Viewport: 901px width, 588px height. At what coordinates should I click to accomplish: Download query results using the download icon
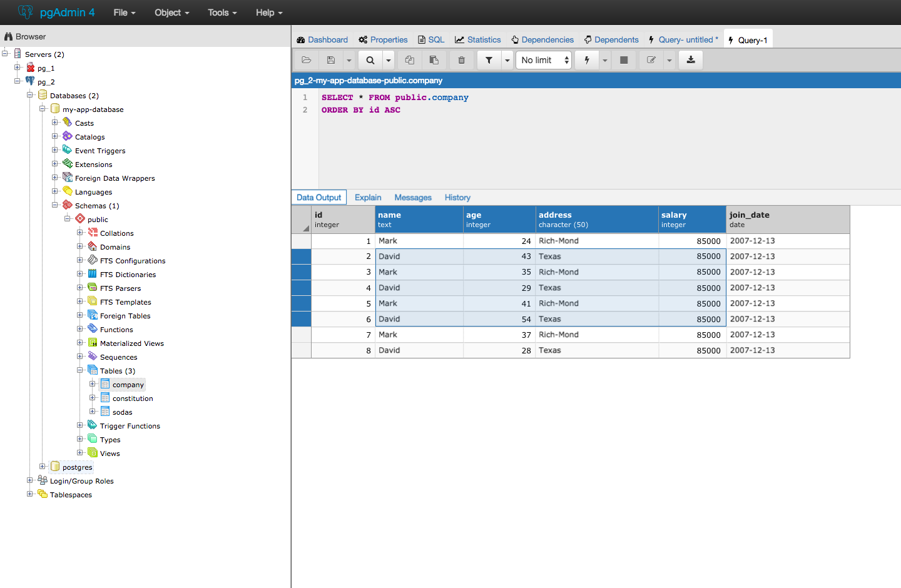pyautogui.click(x=690, y=59)
